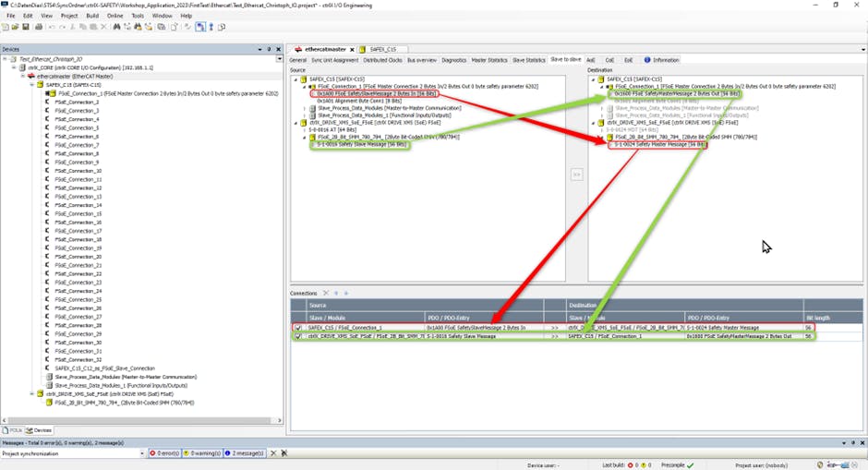
Task: Toggle checkbox for ctrlX_DRIVE_XMS connection row
Action: tap(297, 337)
